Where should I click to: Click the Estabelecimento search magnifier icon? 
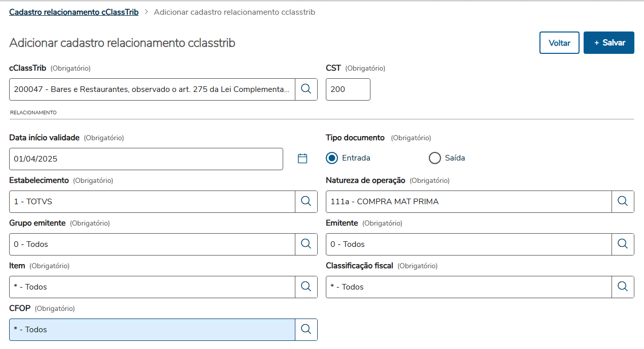pos(306,201)
